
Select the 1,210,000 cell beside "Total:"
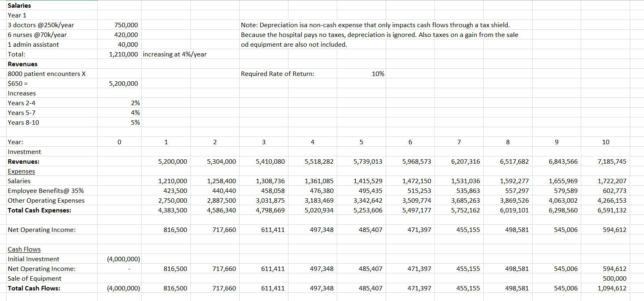pyautogui.click(x=123, y=54)
